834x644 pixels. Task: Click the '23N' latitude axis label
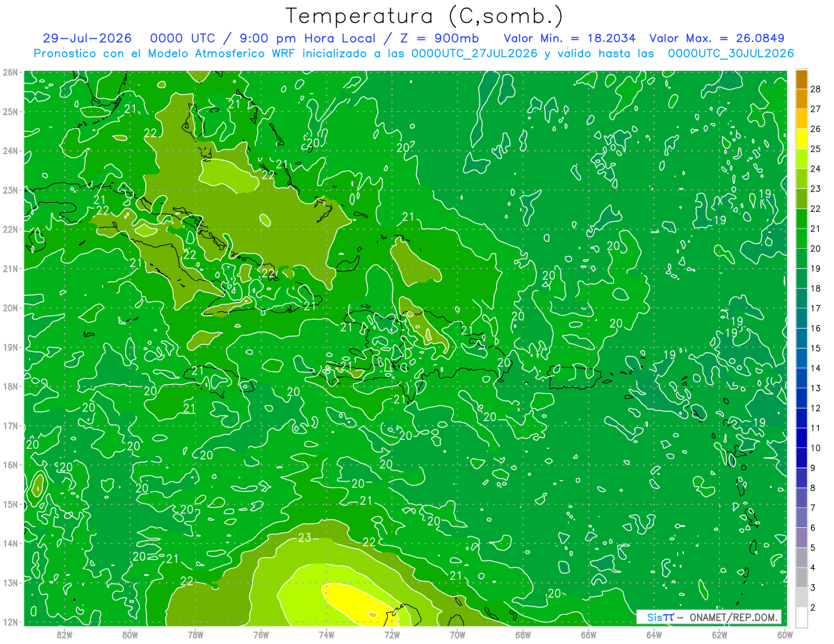point(10,190)
